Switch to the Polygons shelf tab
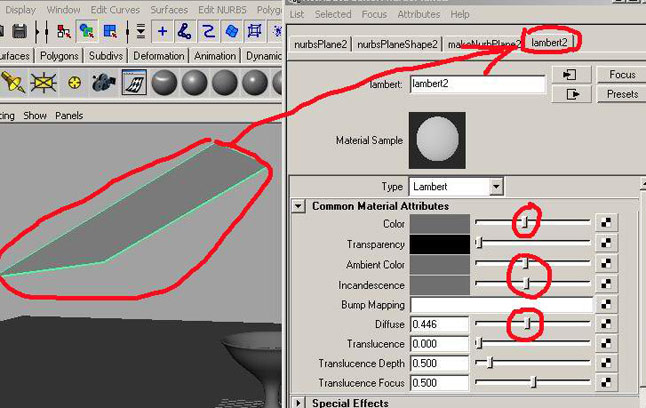Image resolution: width=646 pixels, height=408 pixels. (x=59, y=56)
